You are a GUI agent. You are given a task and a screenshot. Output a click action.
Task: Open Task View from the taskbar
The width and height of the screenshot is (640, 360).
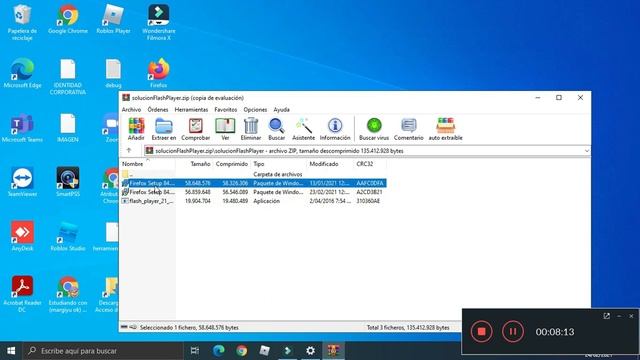click(195, 351)
